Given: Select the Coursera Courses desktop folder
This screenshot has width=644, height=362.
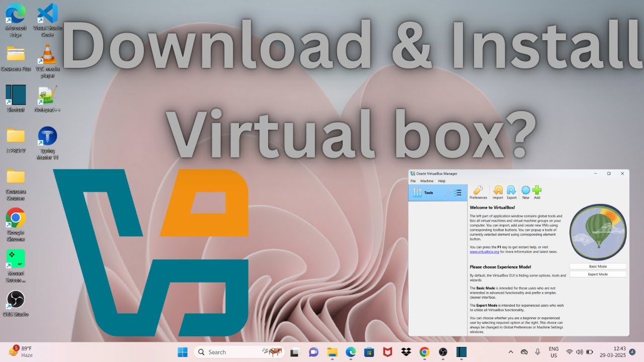Looking at the screenshot, I should pyautogui.click(x=16, y=185).
